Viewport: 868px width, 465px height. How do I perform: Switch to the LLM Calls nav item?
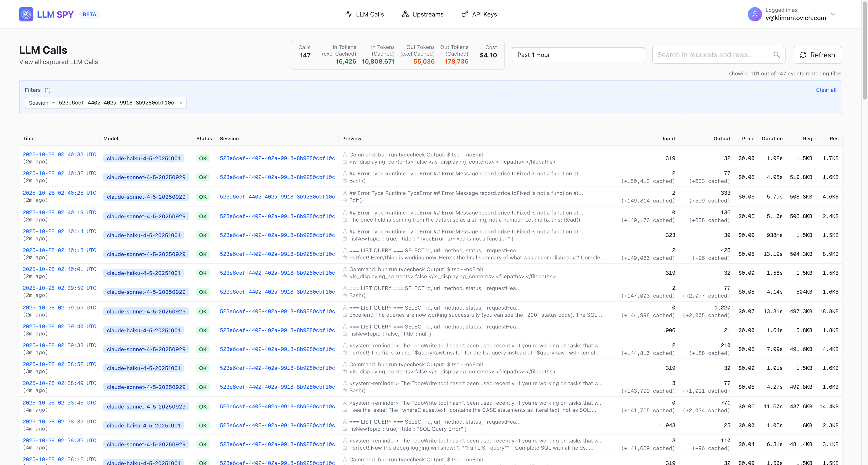click(370, 14)
